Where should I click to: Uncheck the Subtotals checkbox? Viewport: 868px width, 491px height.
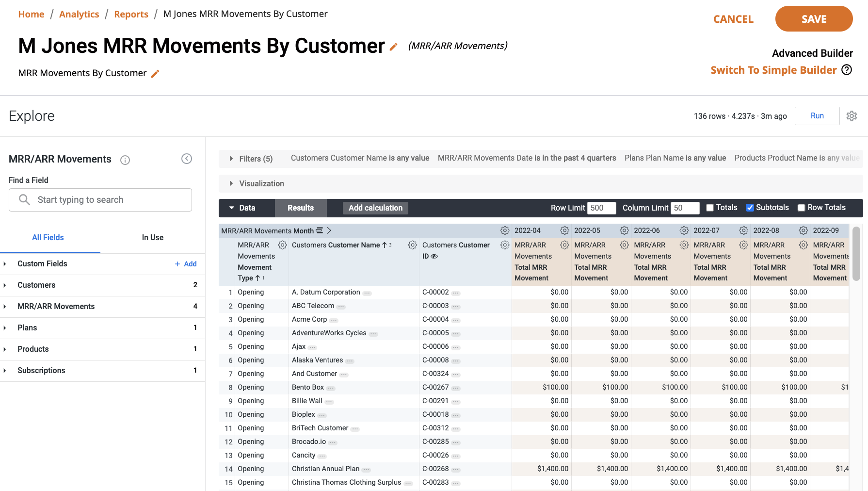pos(750,208)
